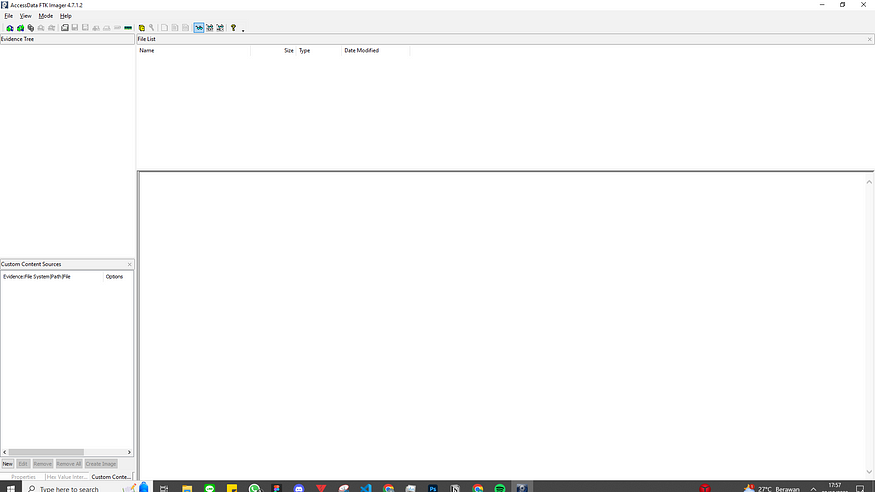Open toolbar options dropdown arrow
The image size is (875, 492).
[243, 30]
